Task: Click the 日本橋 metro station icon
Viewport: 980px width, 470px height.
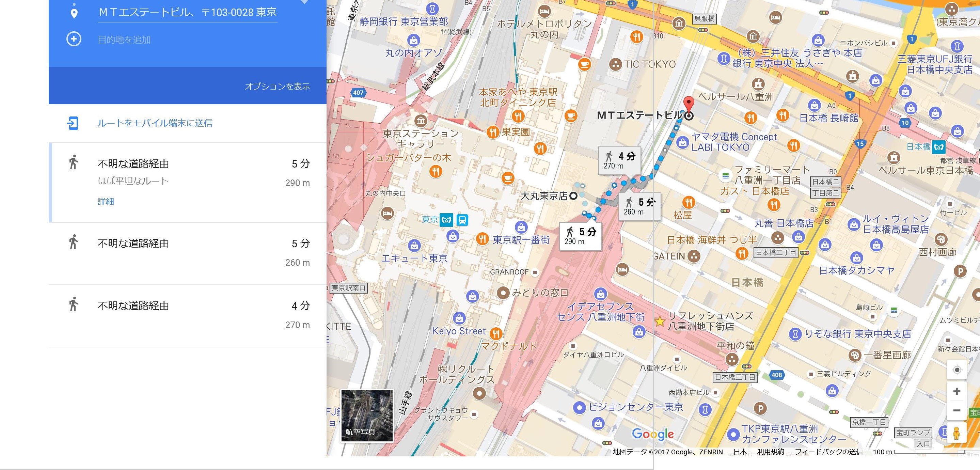Action: point(939,147)
